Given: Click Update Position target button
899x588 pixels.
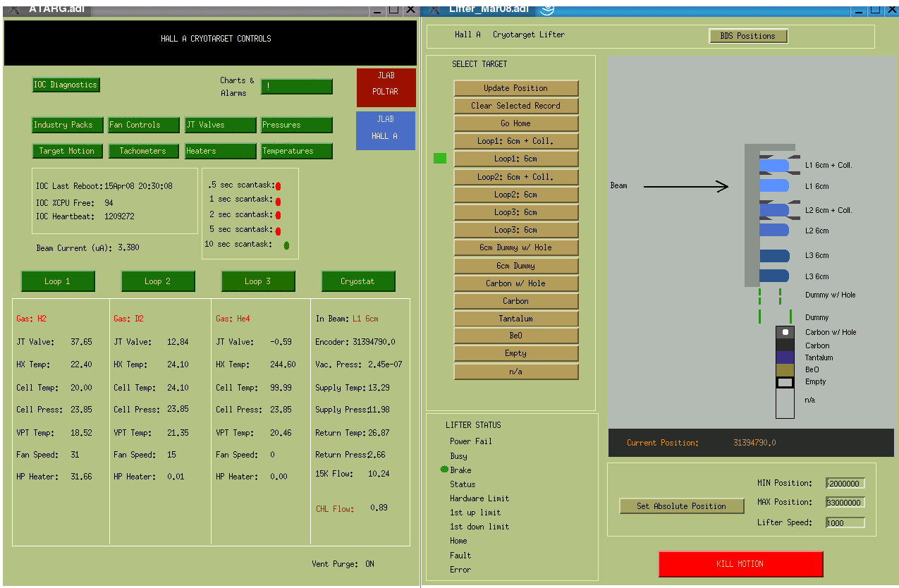Looking at the screenshot, I should (516, 88).
